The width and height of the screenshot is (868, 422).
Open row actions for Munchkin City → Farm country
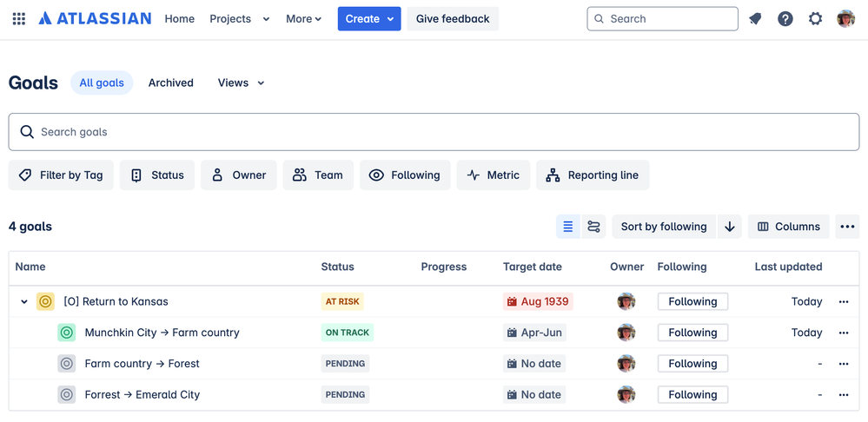point(844,333)
